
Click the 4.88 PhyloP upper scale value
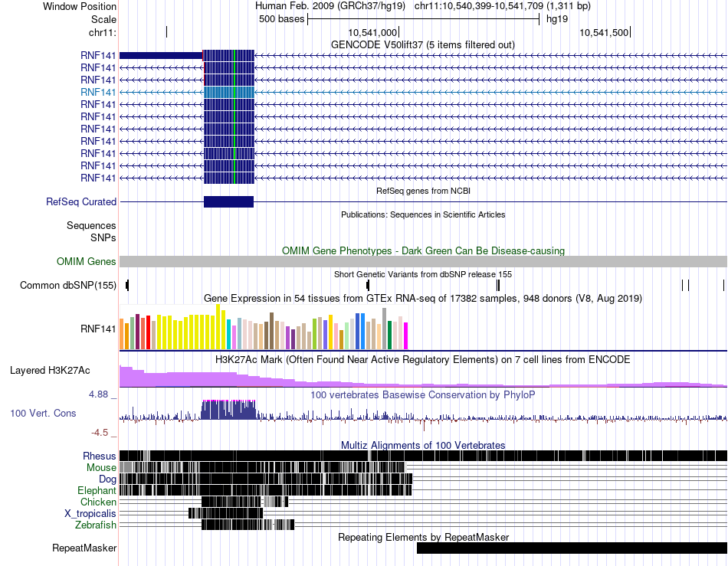pos(98,394)
